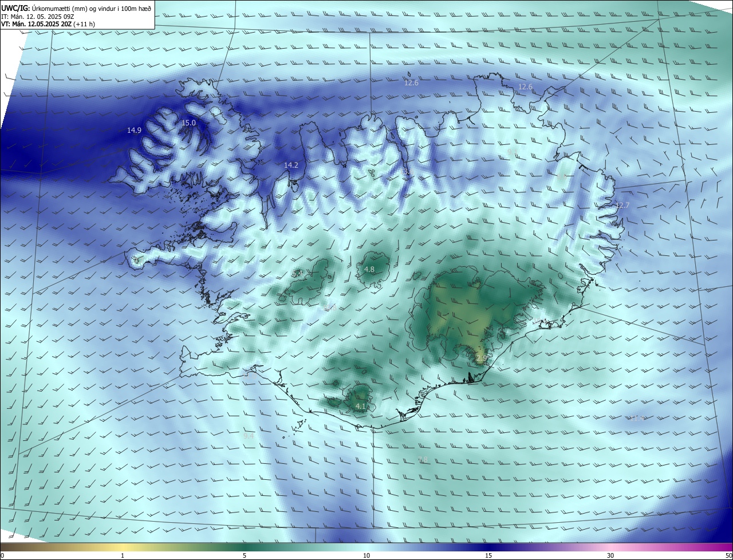Click the map title "UWC/IG: Úrkomumætti (mm) og vindur í 100m hæð"
This screenshot has height=560, width=733.
click(77, 7)
